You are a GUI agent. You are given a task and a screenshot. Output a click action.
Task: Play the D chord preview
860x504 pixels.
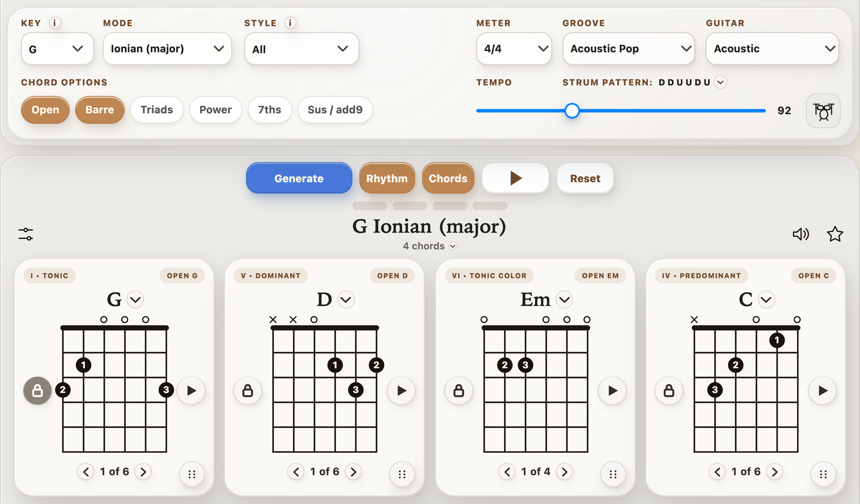402,390
